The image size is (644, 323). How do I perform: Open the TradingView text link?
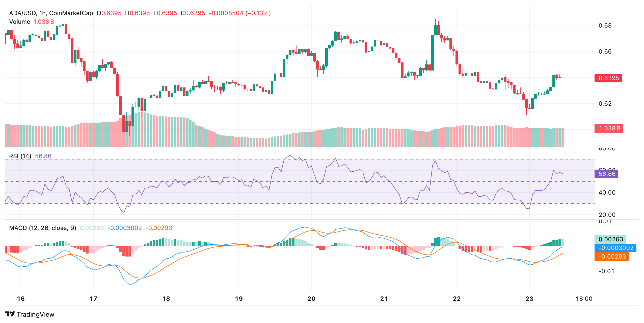[x=35, y=314]
